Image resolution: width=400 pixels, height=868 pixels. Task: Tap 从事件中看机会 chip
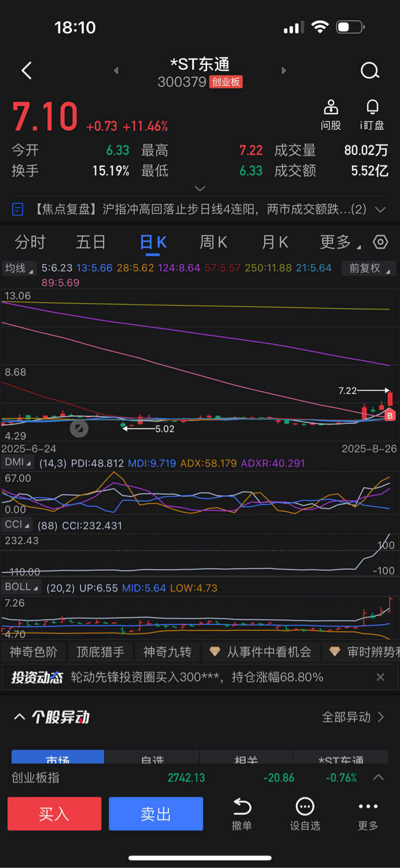click(x=260, y=652)
